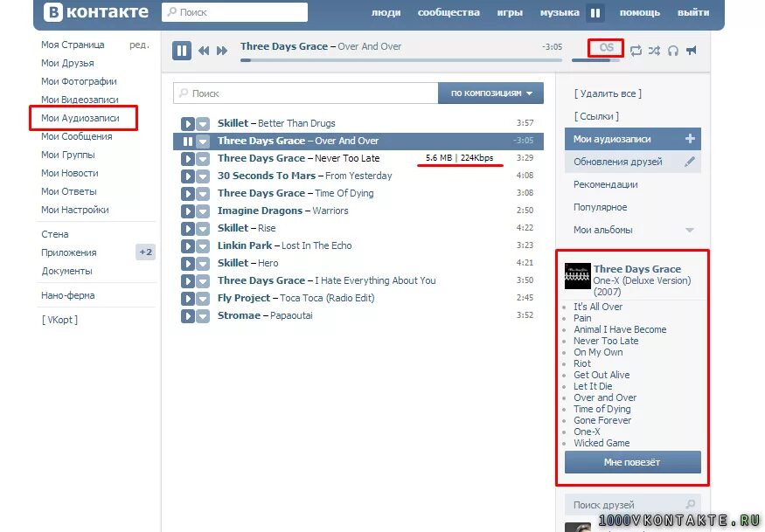Play Fly Project – Toca Toca

click(x=188, y=299)
